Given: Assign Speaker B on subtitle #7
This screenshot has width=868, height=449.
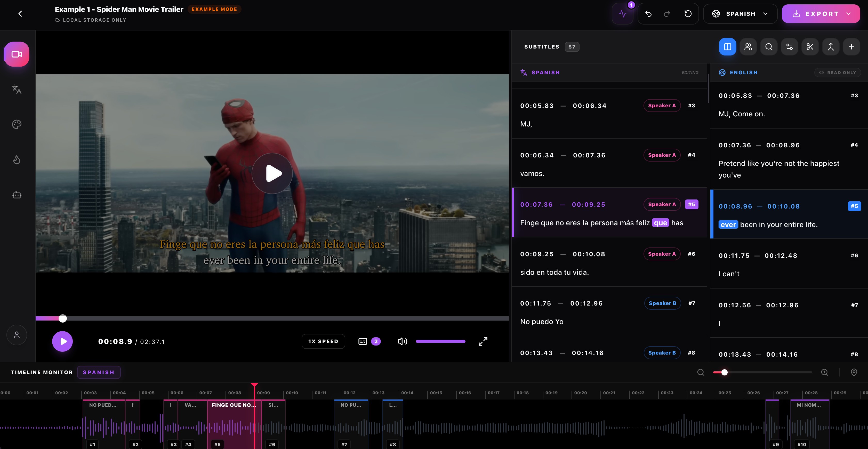Looking at the screenshot, I should pos(662,303).
